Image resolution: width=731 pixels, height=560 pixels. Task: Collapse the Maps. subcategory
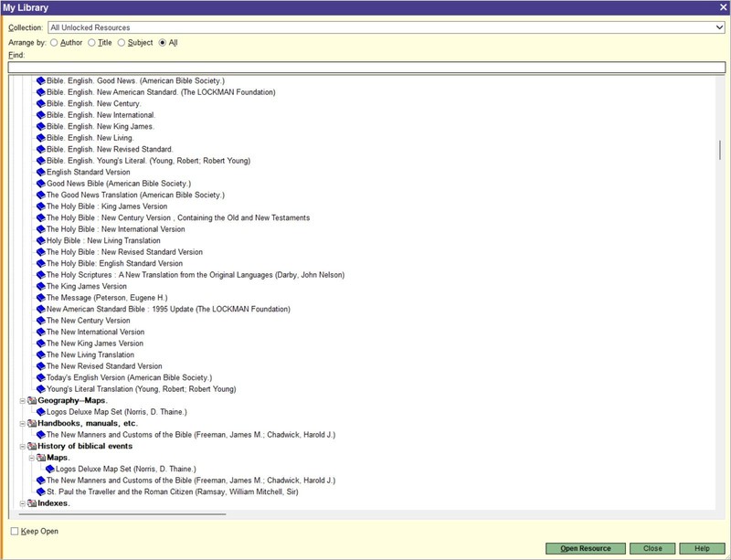coord(32,458)
